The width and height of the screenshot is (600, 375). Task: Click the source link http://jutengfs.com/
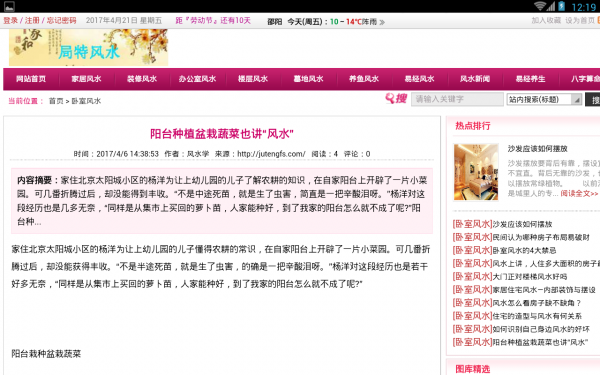click(x=271, y=154)
